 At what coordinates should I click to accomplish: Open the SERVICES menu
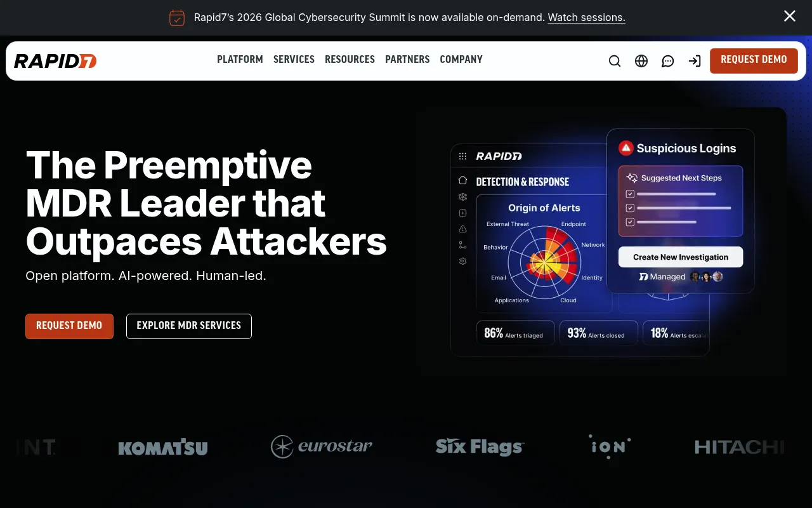pos(294,60)
